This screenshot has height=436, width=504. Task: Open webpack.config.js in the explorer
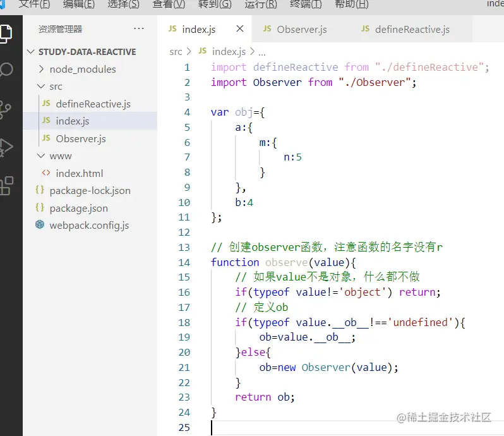pyautogui.click(x=89, y=226)
